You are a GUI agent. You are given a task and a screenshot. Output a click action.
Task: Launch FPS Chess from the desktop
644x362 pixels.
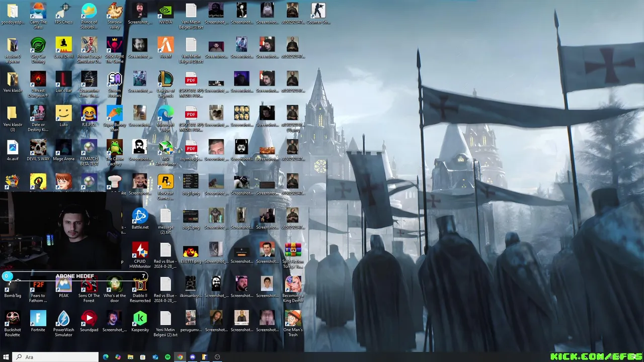63,14
